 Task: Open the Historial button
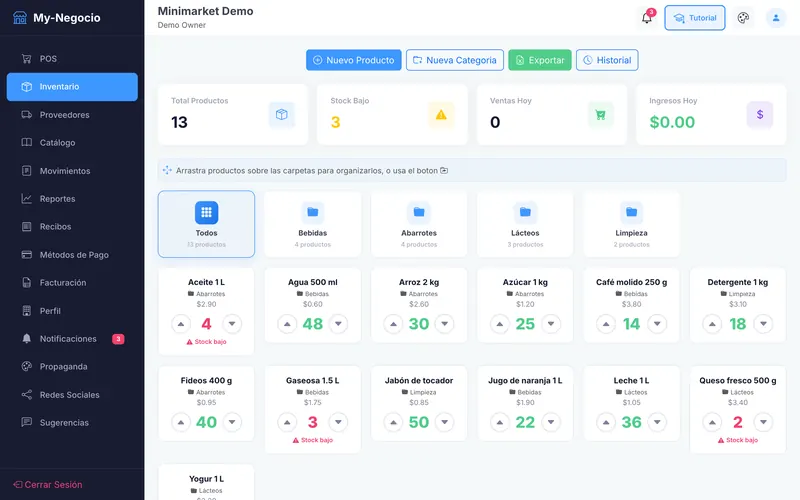pyautogui.click(x=607, y=60)
